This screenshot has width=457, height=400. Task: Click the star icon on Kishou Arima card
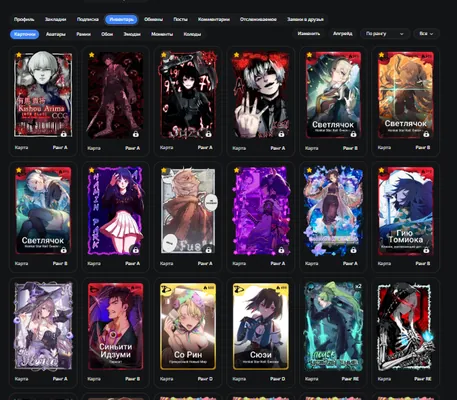(x=19, y=55)
